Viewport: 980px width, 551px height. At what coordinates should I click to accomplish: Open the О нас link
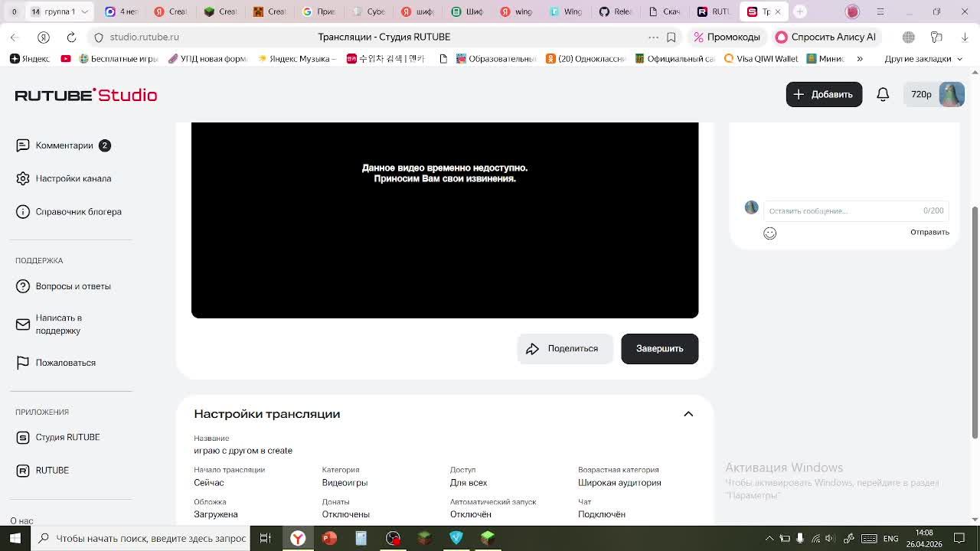click(21, 520)
